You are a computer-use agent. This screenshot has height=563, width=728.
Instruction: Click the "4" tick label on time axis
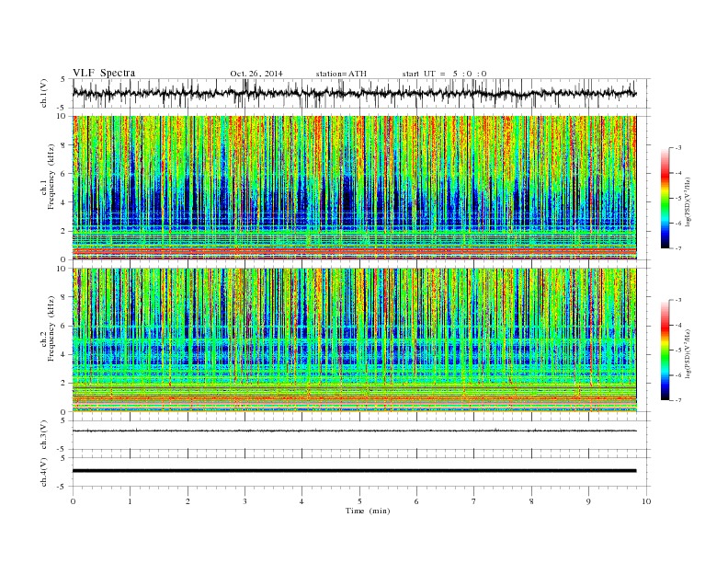click(302, 501)
